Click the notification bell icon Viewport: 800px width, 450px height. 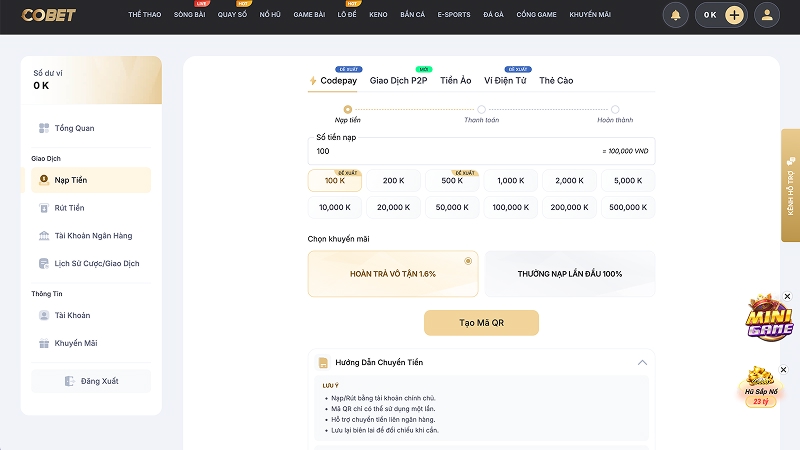click(676, 15)
